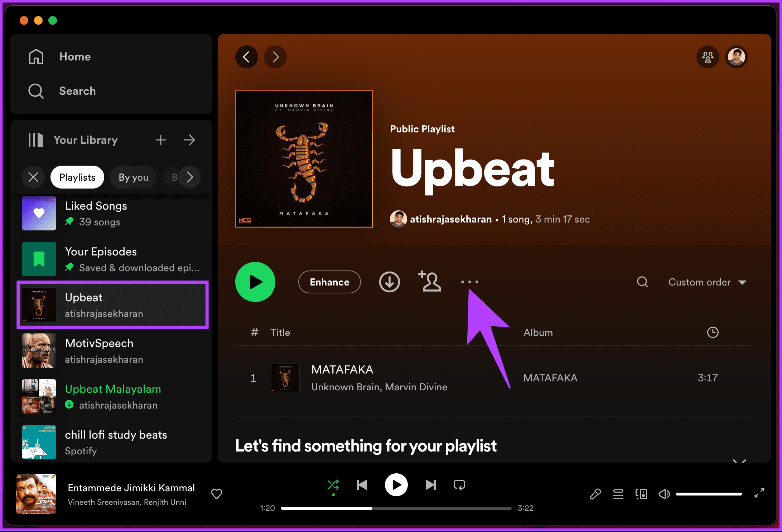Click MATAFAKA track thumbnail
Image resolution: width=782 pixels, height=532 pixels.
[285, 378]
